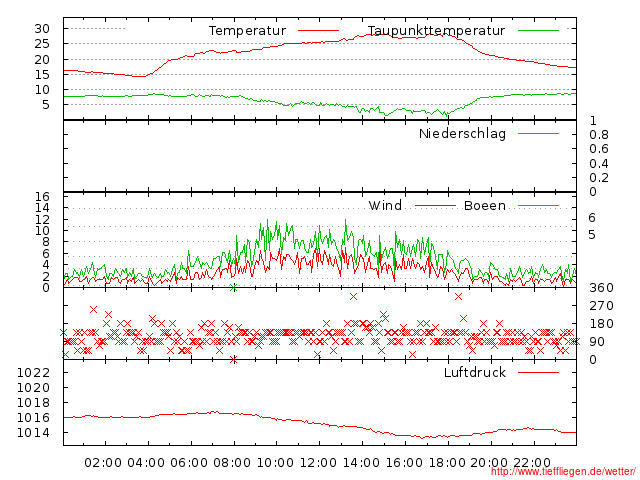Click the 1016 pressure axis value
640x480 pixels.
tap(33, 418)
